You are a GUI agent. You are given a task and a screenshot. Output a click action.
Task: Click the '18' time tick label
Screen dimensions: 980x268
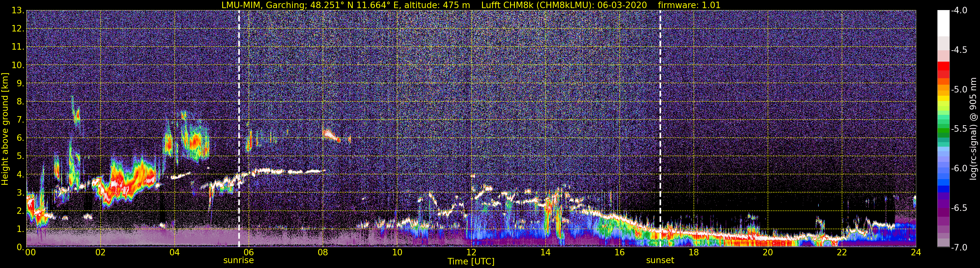pos(694,252)
